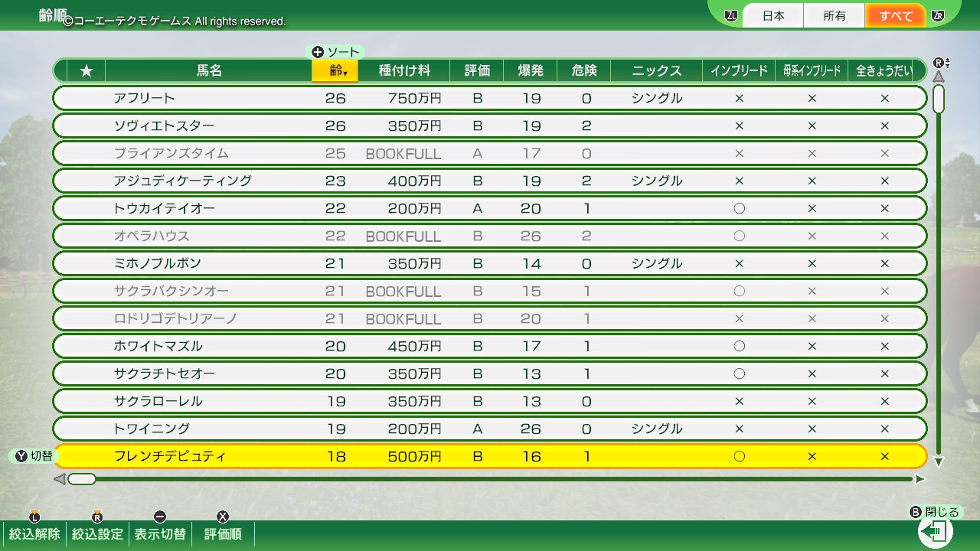Screen dimensions: 980x551
Task: Click the 絞込解除 button
Action: [34, 534]
